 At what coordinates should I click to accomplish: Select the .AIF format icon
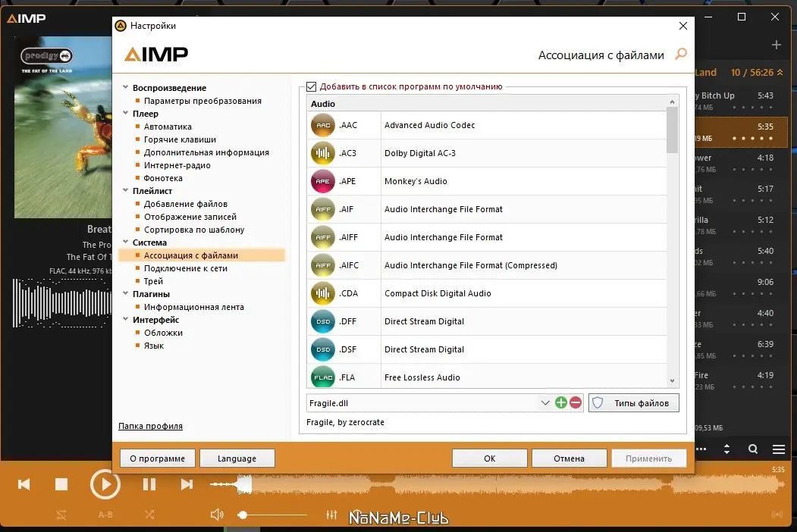coord(323,209)
